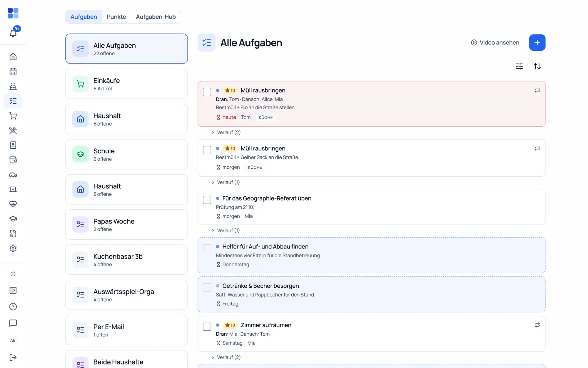Viewport: 588px width, 368px height.
Task: Open the car icon in sidebar
Action: coord(13,175)
